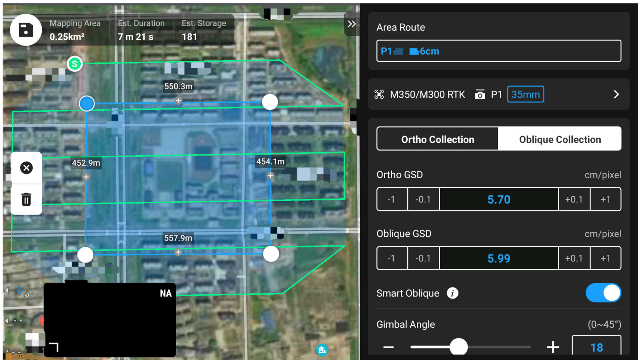642x364 pixels.
Task: Click the blue diamond compass marker bottom left
Action: (x=20, y=290)
